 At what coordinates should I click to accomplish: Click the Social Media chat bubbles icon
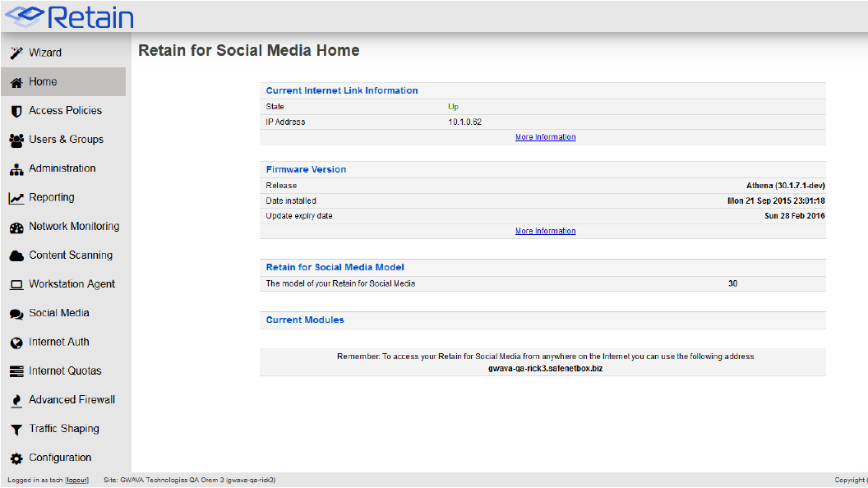[16, 314]
